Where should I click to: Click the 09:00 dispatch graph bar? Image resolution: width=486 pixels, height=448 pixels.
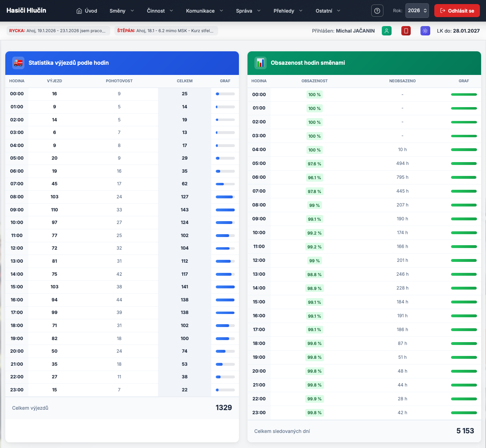[x=225, y=210]
